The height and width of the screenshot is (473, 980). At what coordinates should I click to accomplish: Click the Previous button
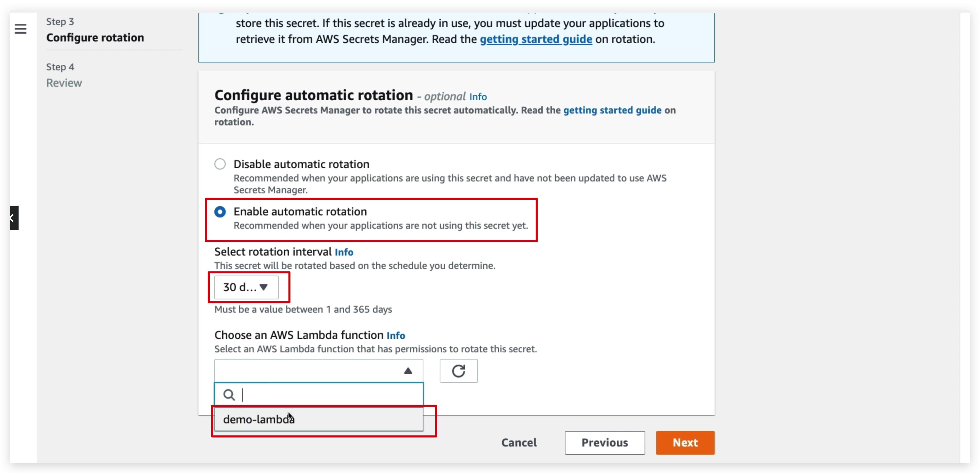pyautogui.click(x=605, y=443)
